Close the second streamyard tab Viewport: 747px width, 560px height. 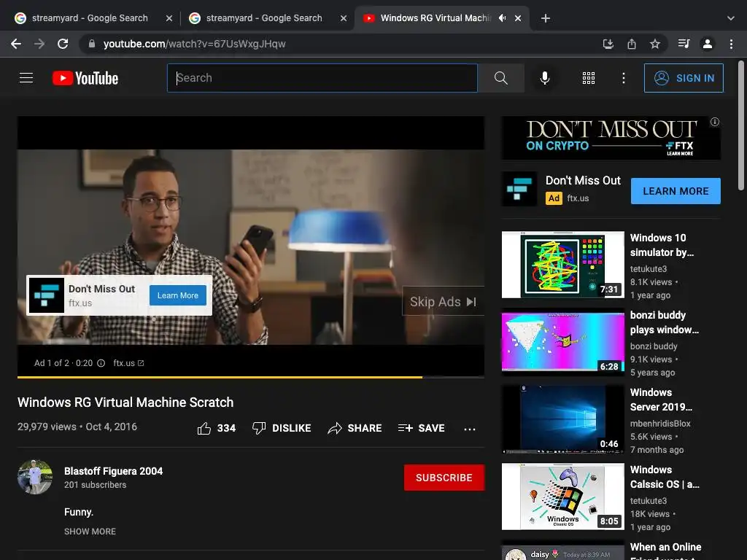pyautogui.click(x=344, y=18)
